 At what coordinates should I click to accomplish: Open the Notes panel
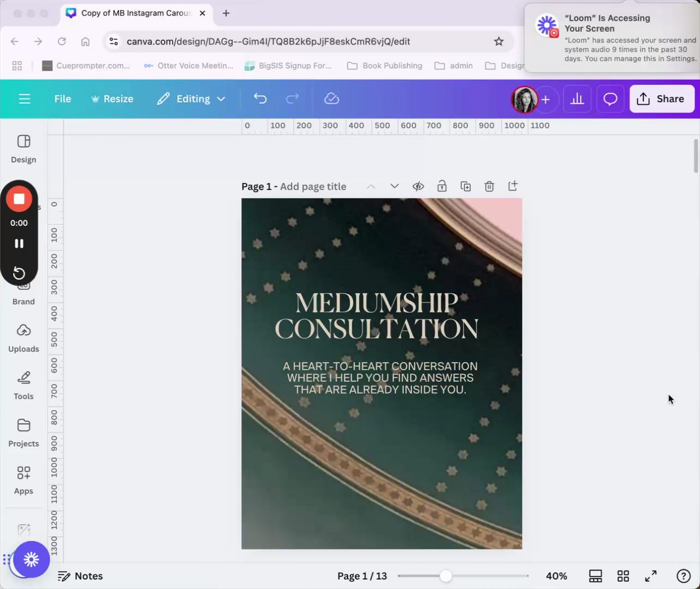(x=80, y=576)
